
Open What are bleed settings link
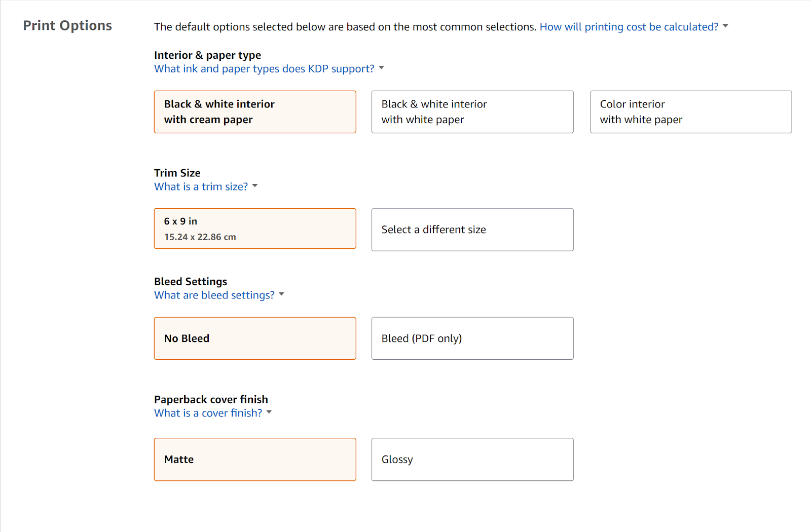pos(214,295)
